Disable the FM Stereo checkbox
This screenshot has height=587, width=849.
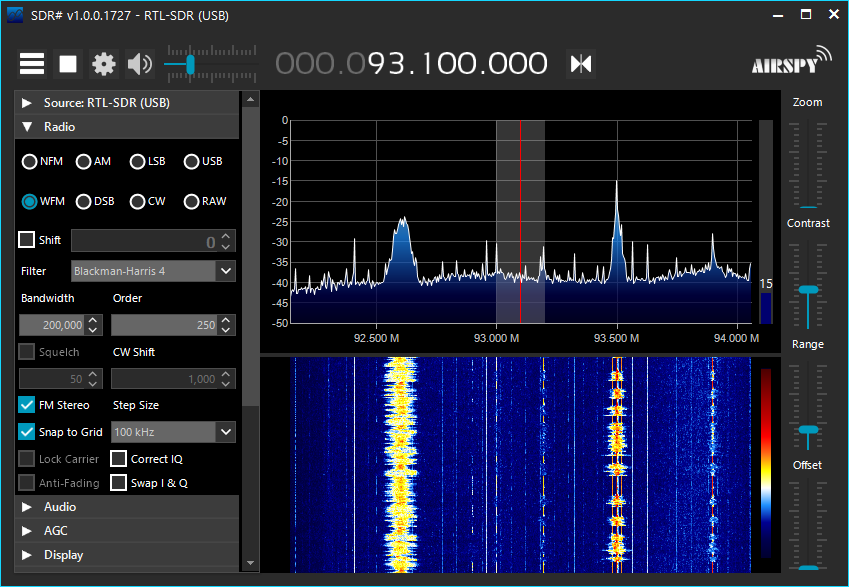27,405
